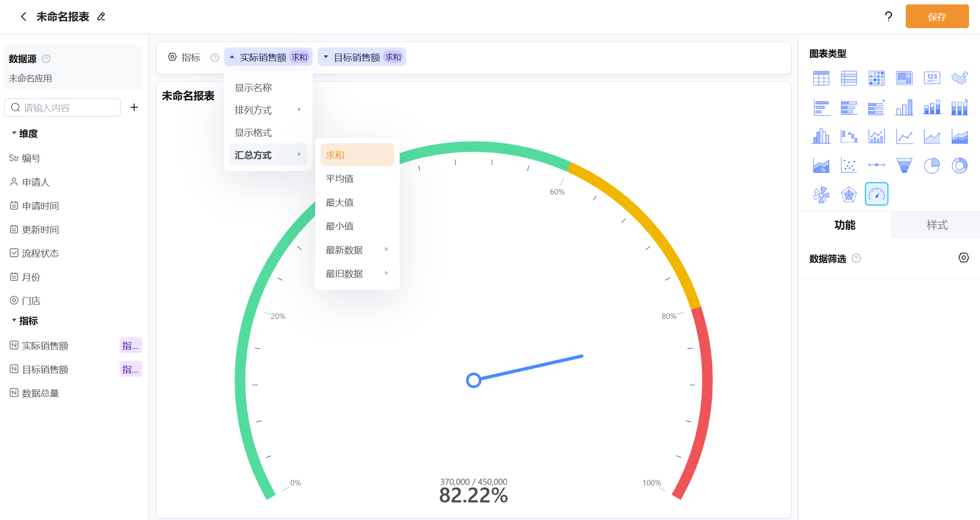The height and width of the screenshot is (520, 980).
Task: Select the rose (Nightingale) chart icon
Action: (x=821, y=194)
